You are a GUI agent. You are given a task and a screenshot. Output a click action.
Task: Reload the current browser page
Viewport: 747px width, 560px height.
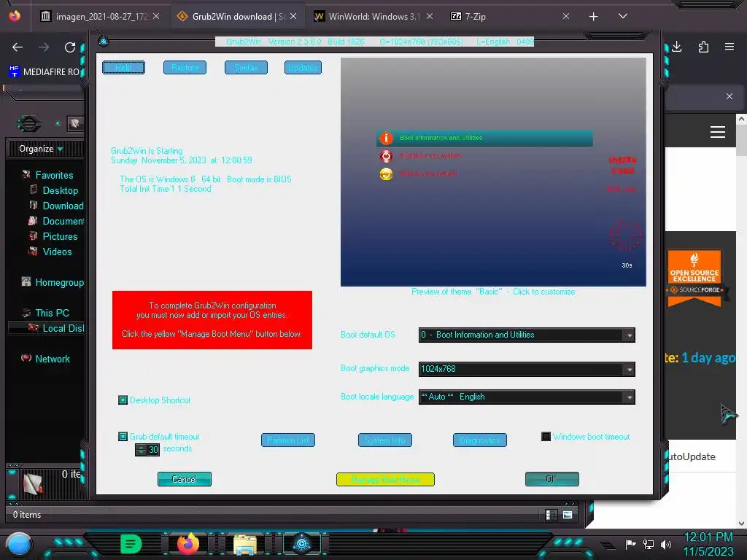(70, 47)
